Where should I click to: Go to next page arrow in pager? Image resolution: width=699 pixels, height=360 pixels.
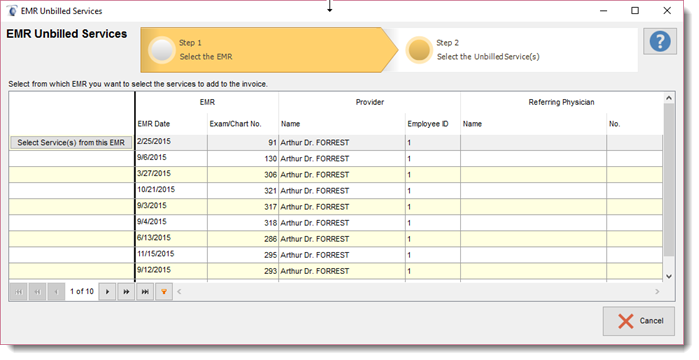pos(107,292)
